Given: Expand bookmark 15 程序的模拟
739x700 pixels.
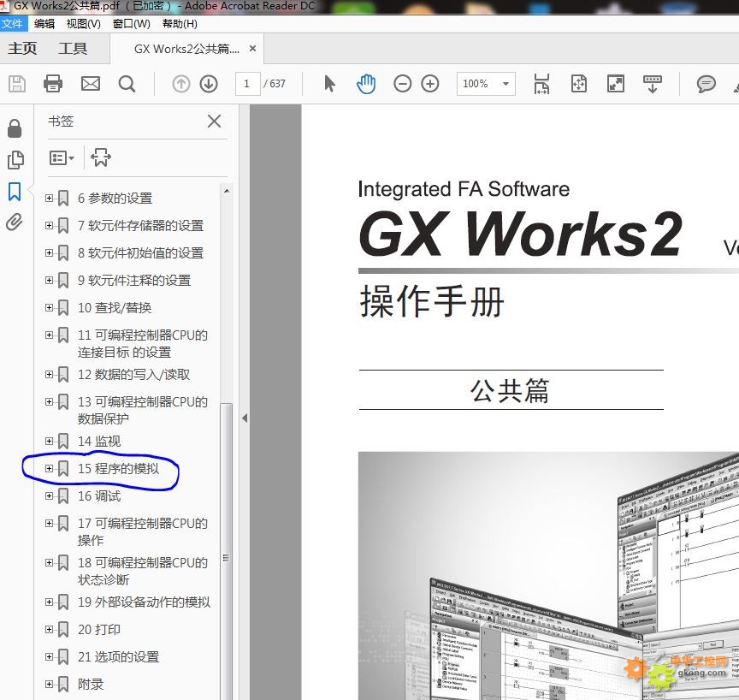Looking at the screenshot, I should [49, 468].
